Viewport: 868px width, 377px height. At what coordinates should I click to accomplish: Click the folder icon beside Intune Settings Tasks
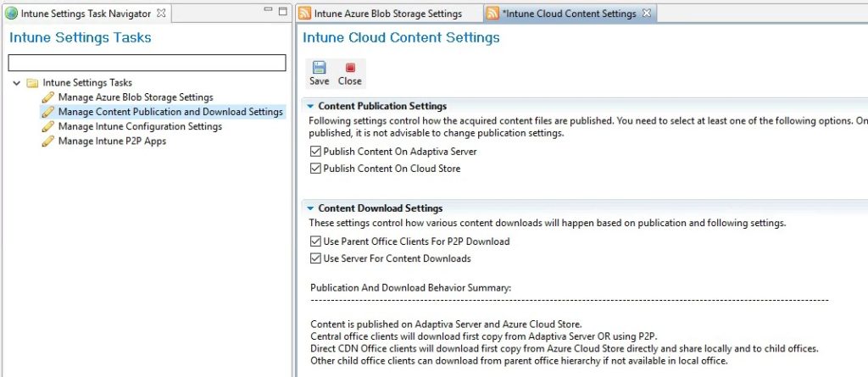click(33, 83)
